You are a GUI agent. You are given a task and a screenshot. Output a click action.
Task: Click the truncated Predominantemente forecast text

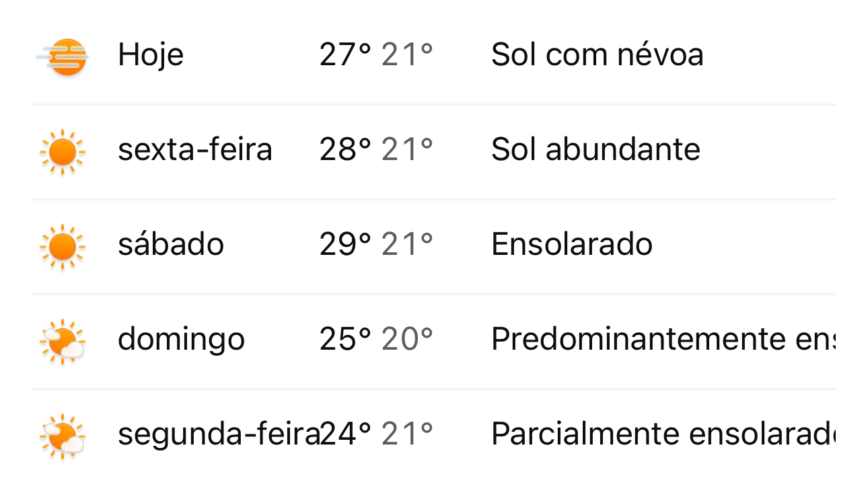[x=663, y=339]
